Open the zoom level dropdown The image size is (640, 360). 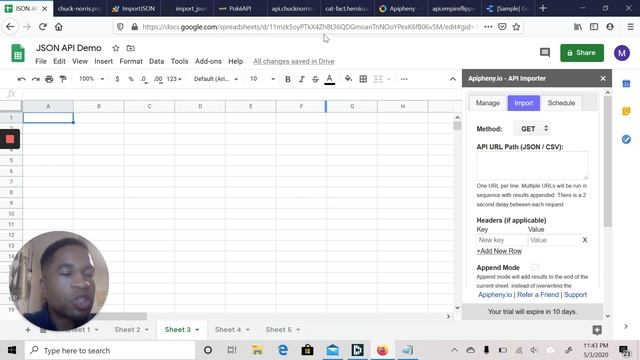coord(92,79)
